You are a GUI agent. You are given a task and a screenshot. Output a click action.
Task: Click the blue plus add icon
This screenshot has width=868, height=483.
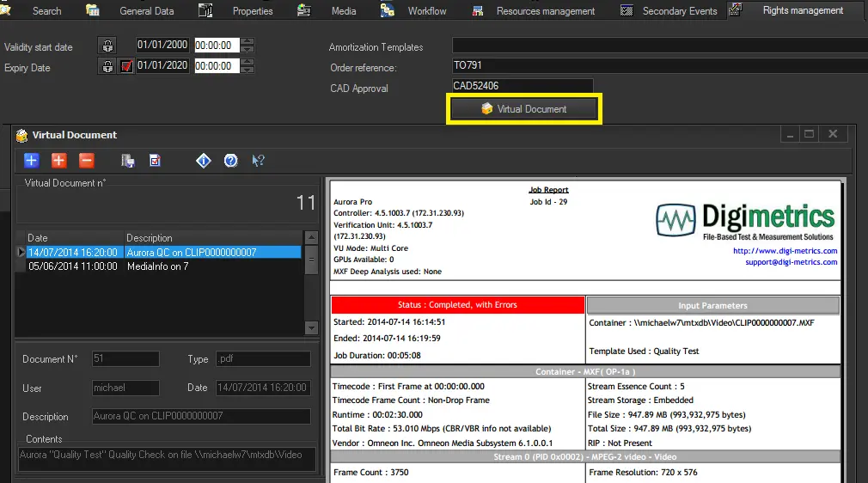31,160
